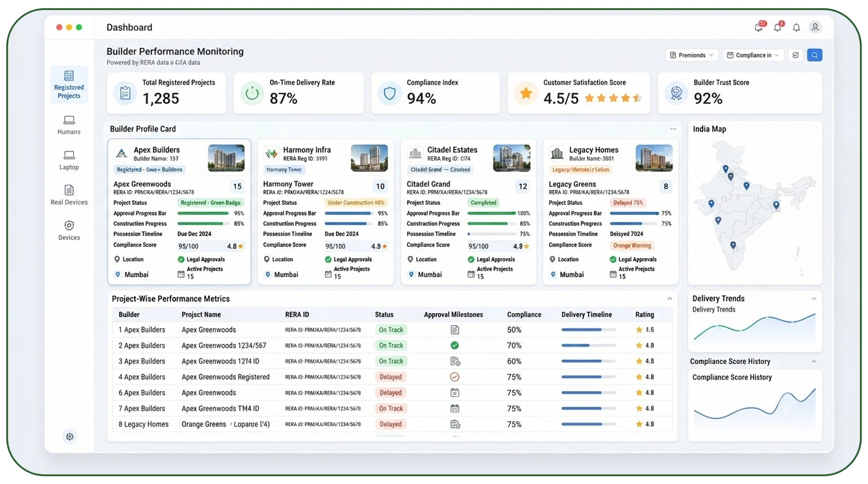Click the Citadel Estates logo

(415, 153)
